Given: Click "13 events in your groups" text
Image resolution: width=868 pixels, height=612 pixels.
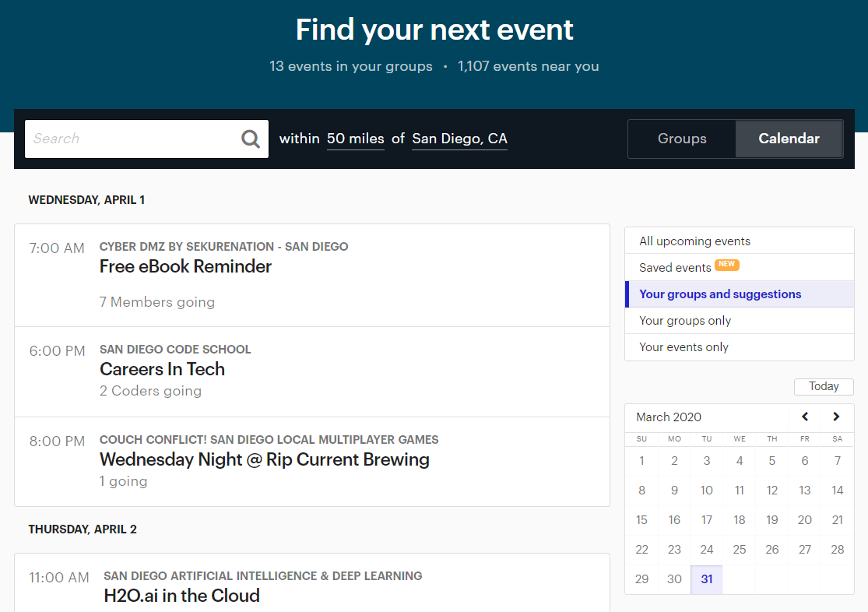Looking at the screenshot, I should point(351,66).
